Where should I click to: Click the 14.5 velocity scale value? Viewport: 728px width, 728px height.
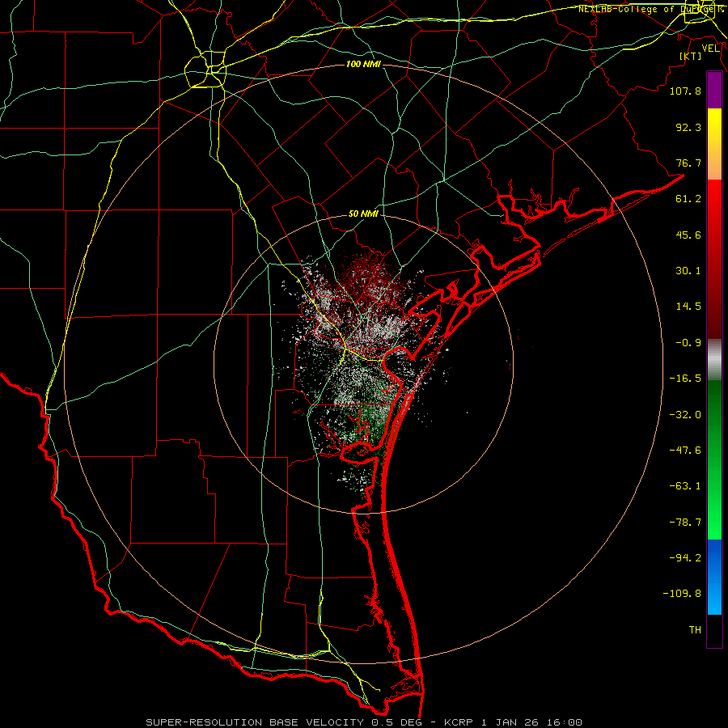point(688,307)
